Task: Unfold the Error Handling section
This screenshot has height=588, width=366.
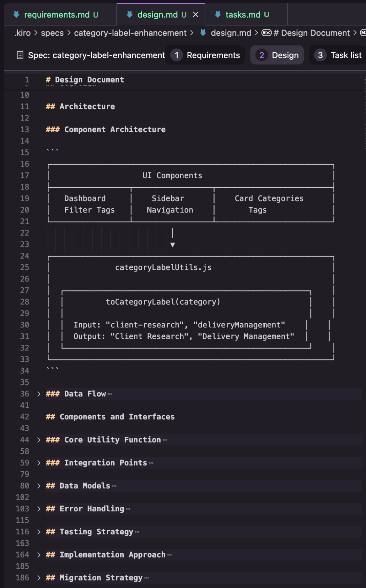Action: (39, 509)
